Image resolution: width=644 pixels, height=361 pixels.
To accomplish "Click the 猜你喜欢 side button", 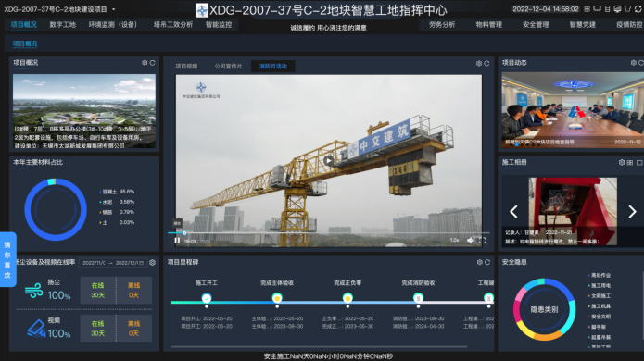I will pos(7,260).
